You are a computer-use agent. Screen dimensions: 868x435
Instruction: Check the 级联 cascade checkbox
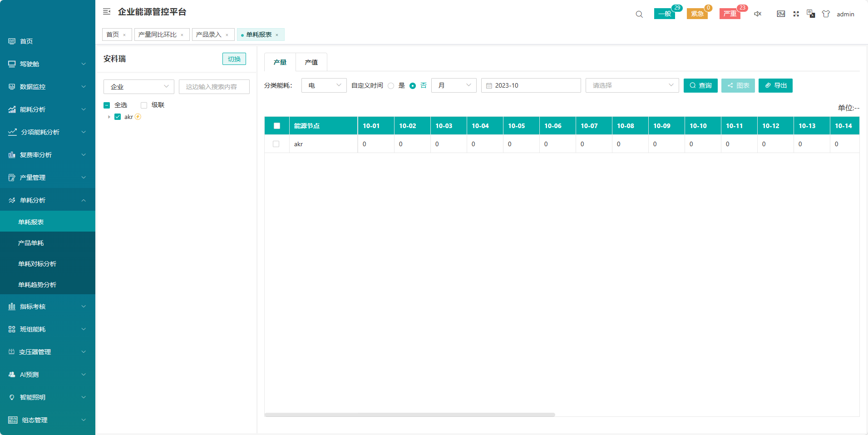pyautogui.click(x=144, y=105)
